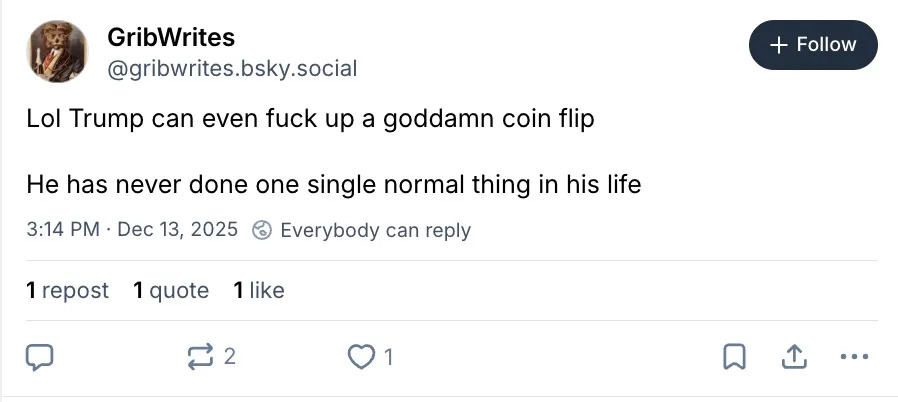Click the like count beside the heart
The image size is (898, 402).
coord(388,356)
